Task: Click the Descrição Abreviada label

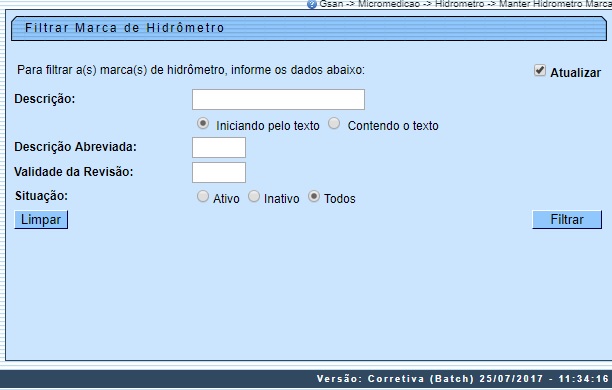Action: (75, 147)
